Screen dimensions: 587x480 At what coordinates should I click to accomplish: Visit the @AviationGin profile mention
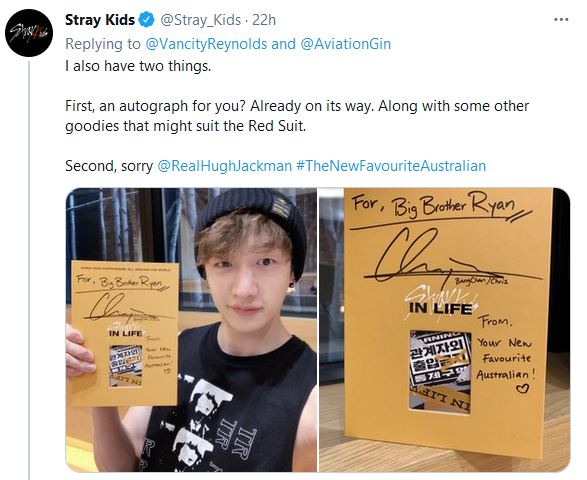point(346,44)
